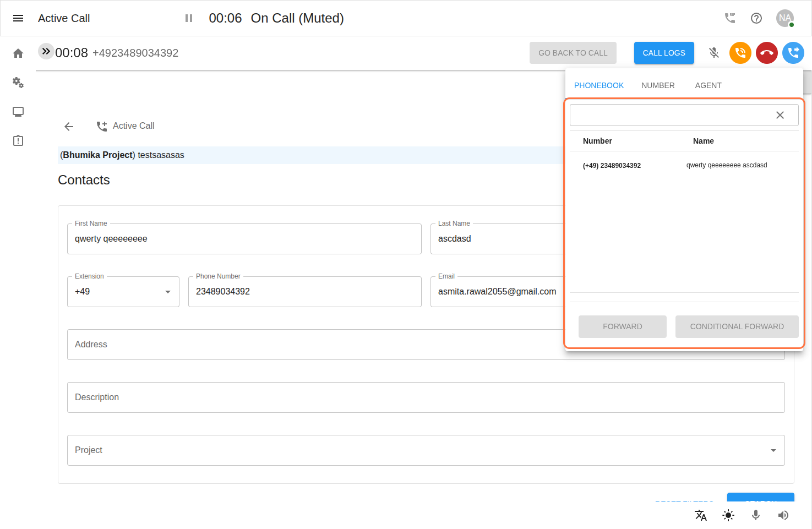The height and width of the screenshot is (529, 812).
Task: Switch to the NUMBER tab
Action: click(658, 85)
